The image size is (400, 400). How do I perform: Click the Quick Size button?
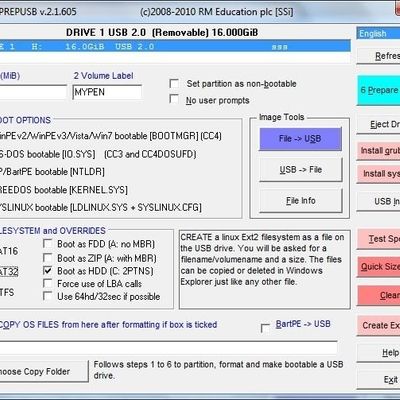379,267
